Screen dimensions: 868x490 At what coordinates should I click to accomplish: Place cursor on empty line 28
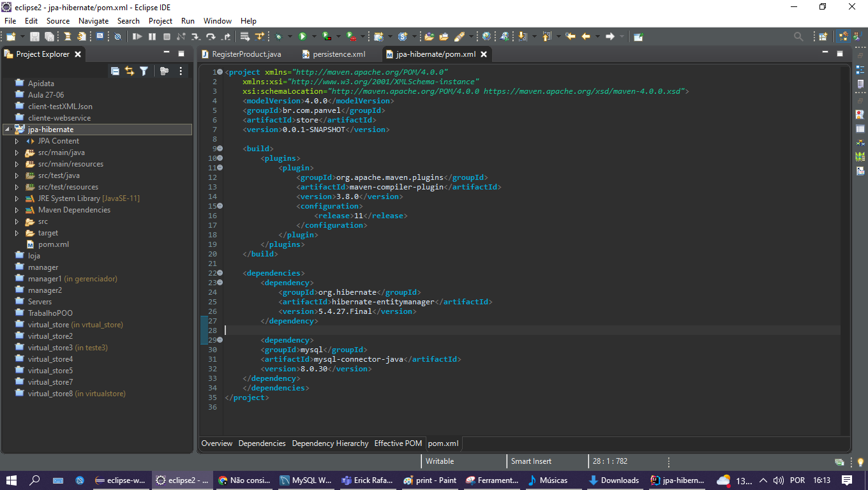point(532,330)
